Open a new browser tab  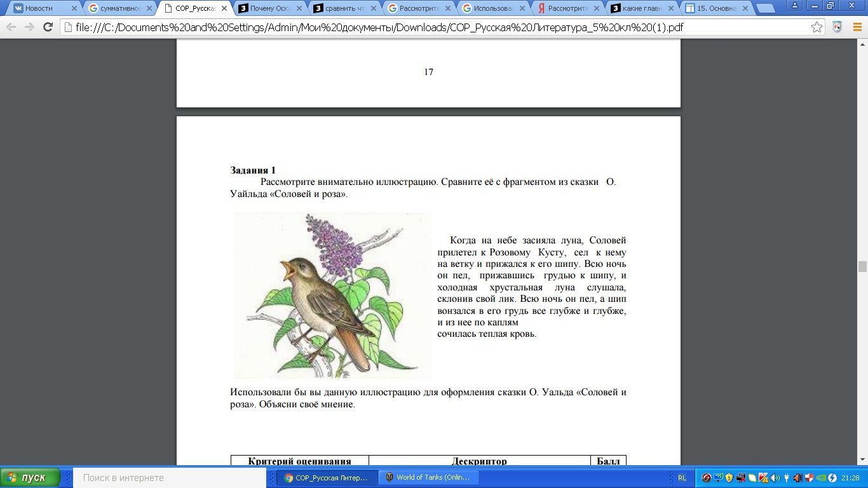tap(766, 8)
